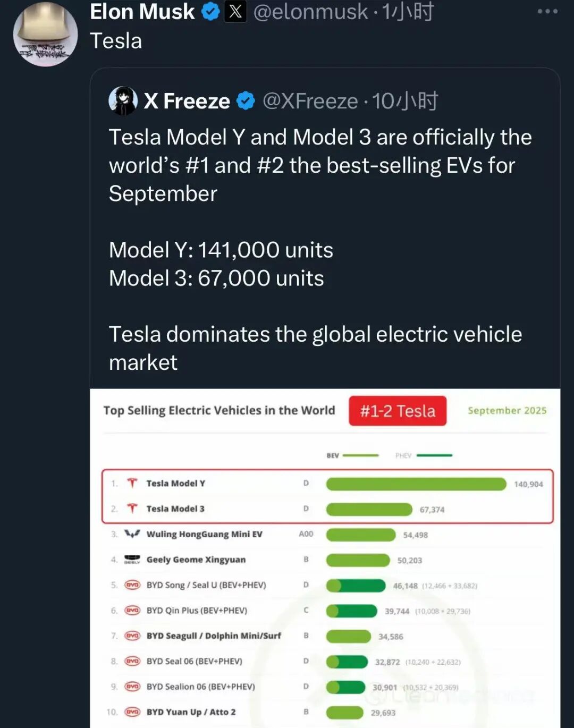The image size is (574, 728).
Task: Click X Freeze's verified badge
Action: [x=246, y=100]
